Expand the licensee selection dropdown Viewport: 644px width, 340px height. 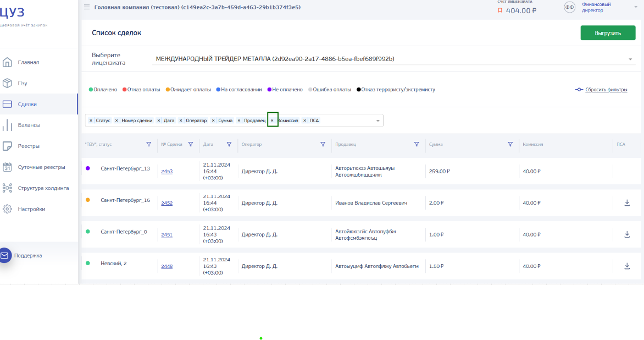pos(630,59)
